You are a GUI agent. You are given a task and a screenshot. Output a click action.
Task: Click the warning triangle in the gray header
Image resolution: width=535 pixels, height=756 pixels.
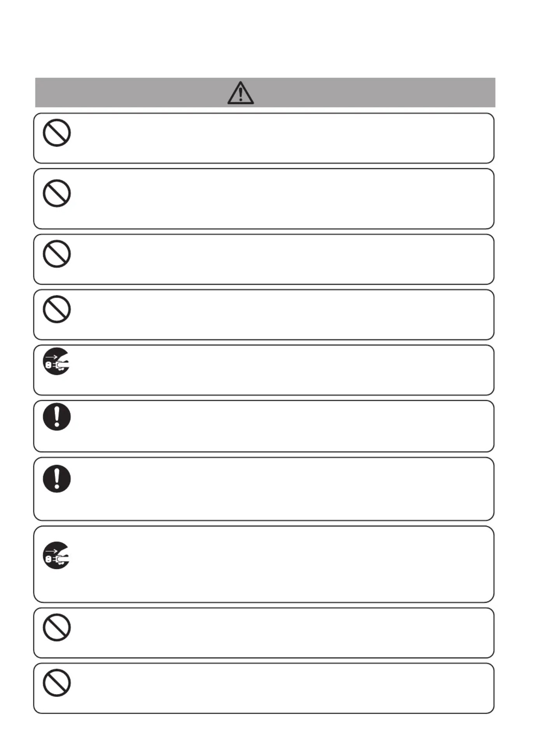tap(241, 93)
